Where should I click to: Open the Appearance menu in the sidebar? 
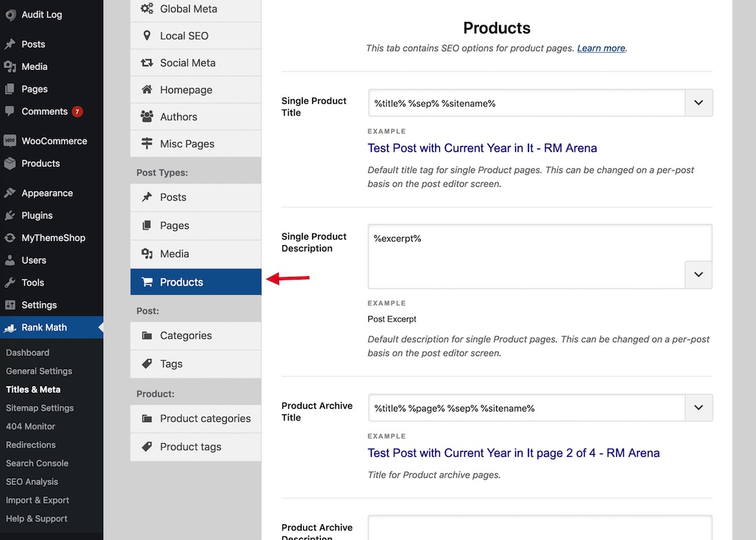[47, 193]
